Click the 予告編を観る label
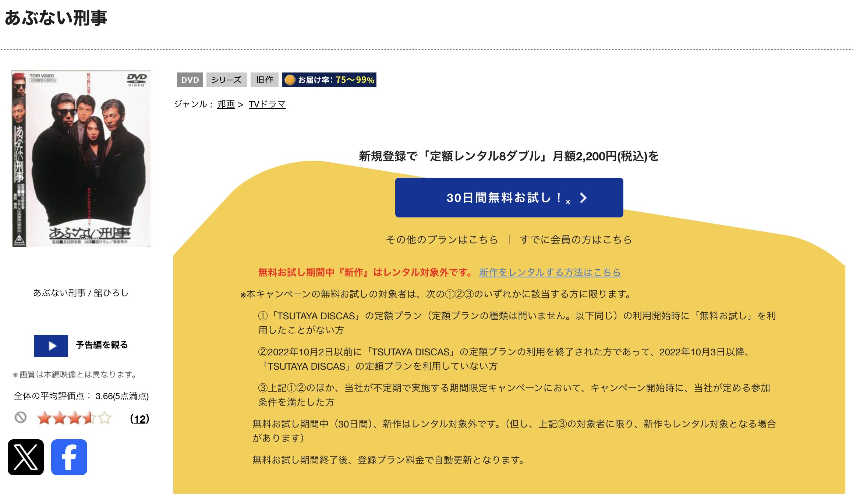The image size is (853, 504). click(x=102, y=345)
